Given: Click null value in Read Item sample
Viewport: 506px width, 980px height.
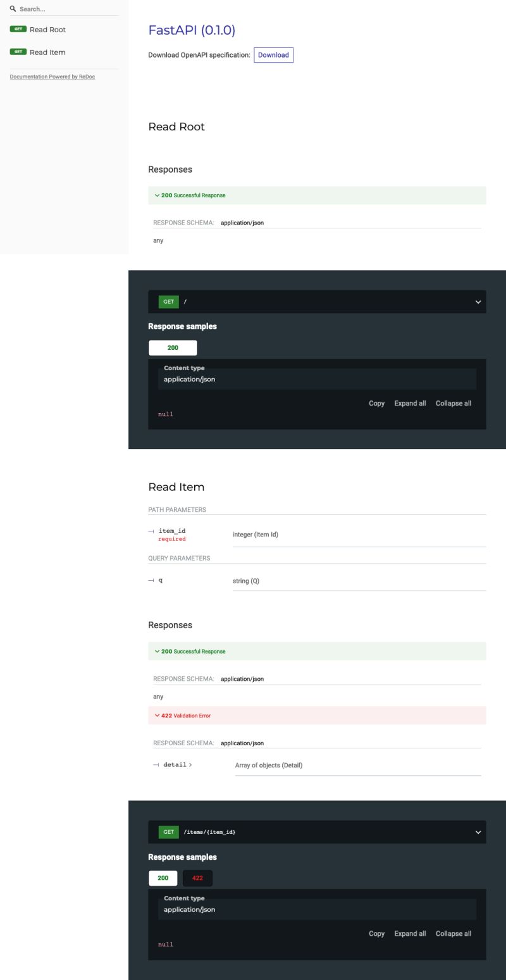Looking at the screenshot, I should [x=166, y=945].
